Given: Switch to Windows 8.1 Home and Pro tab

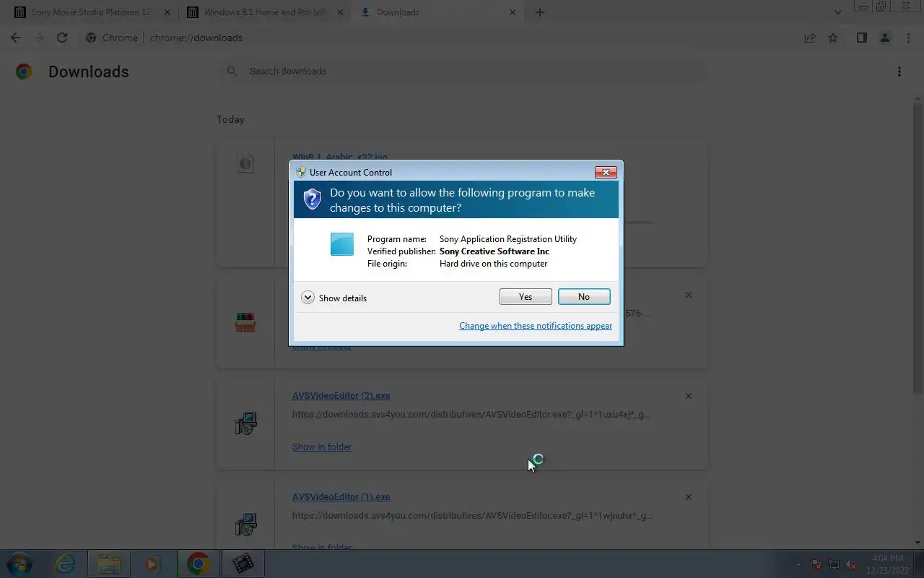Looking at the screenshot, I should click(x=263, y=12).
